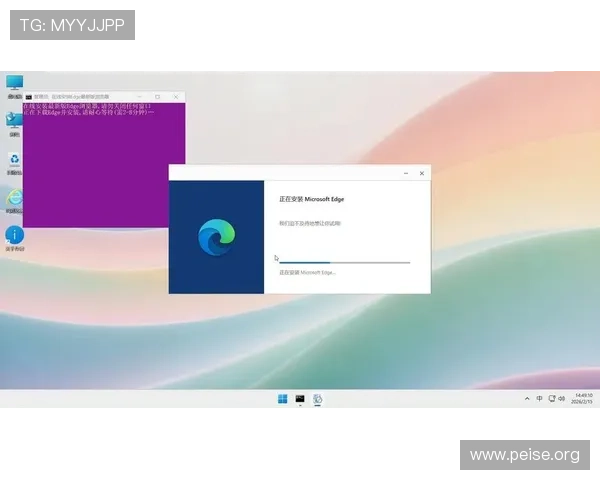This screenshot has width=600, height=480.
Task: Launch Internet Explorer from the desktop
Action: pos(14,198)
